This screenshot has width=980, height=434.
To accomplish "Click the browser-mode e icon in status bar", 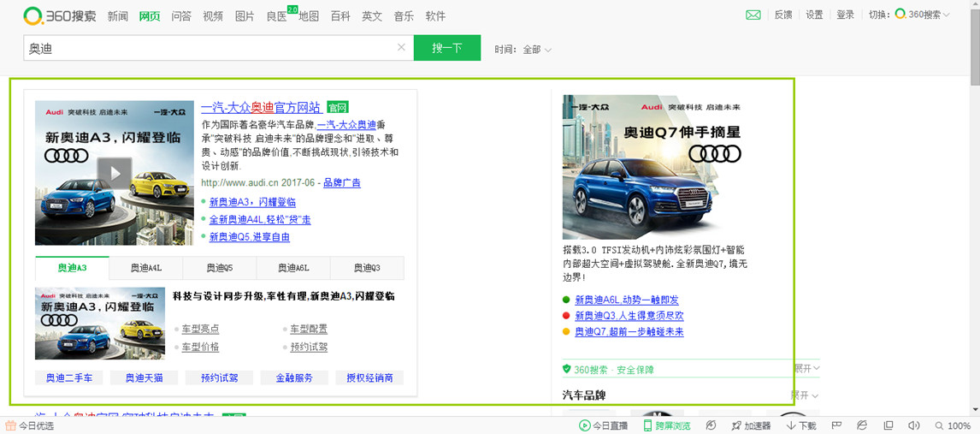I will point(863,426).
